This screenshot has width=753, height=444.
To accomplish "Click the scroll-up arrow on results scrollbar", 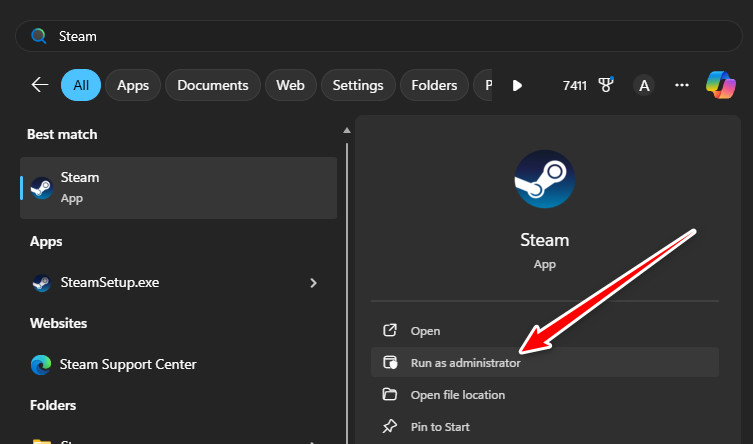I will [346, 129].
